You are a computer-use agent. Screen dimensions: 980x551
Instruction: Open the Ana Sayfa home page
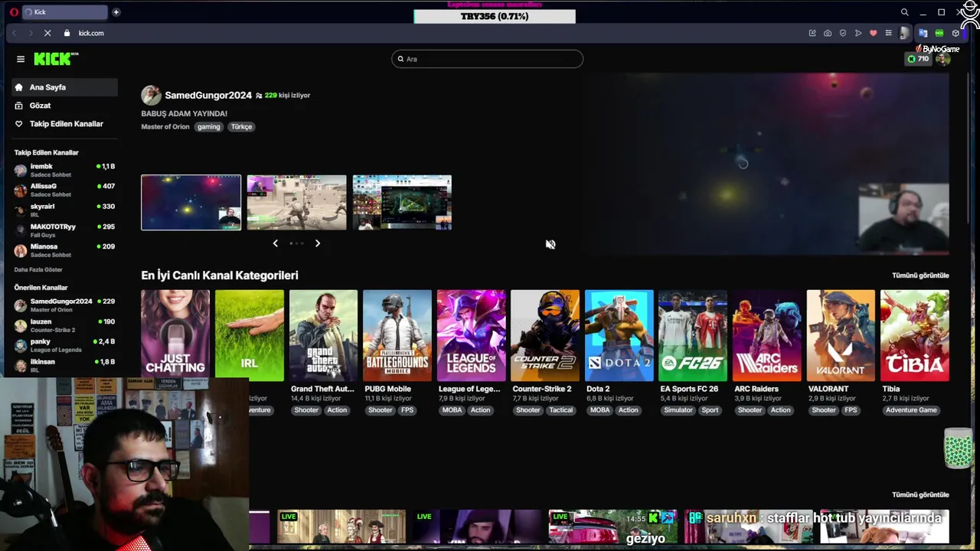[x=64, y=87]
